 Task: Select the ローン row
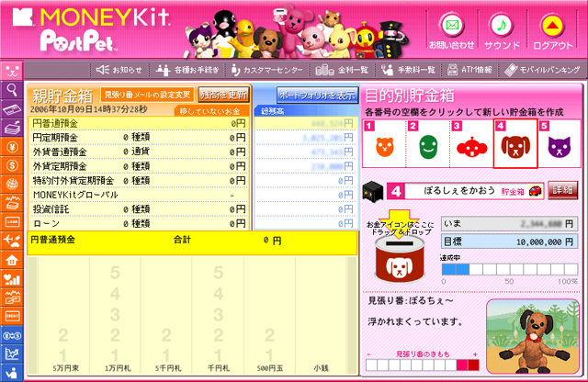139,223
